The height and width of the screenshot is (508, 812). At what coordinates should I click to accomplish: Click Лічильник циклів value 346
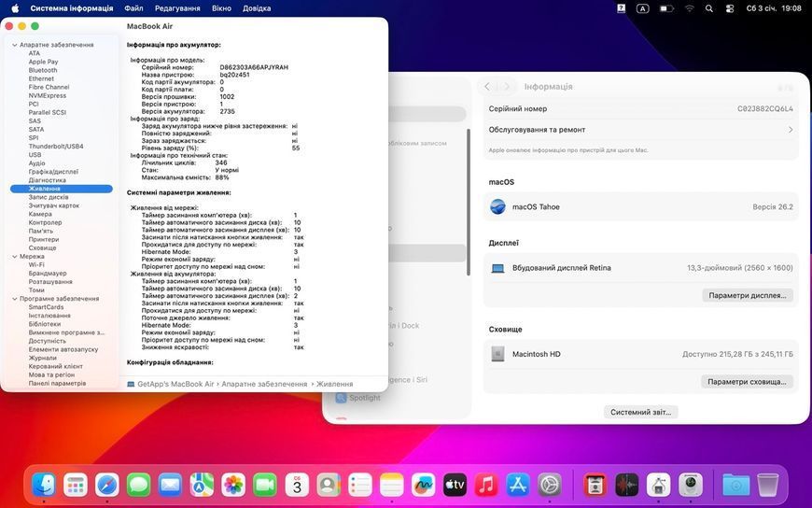[x=221, y=162]
